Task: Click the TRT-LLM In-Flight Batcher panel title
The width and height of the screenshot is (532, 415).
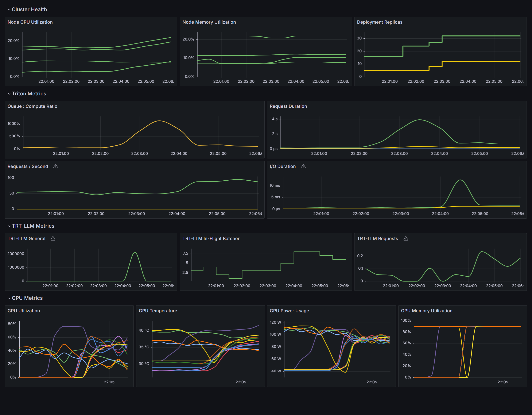Action: point(211,239)
